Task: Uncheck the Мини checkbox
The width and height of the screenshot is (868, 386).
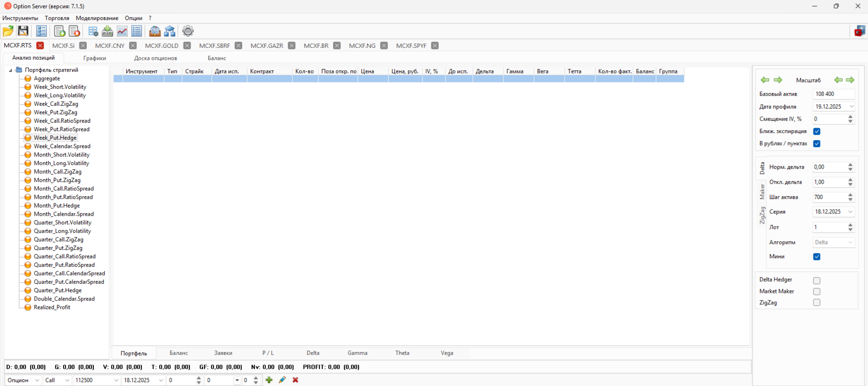Action: [x=816, y=257]
